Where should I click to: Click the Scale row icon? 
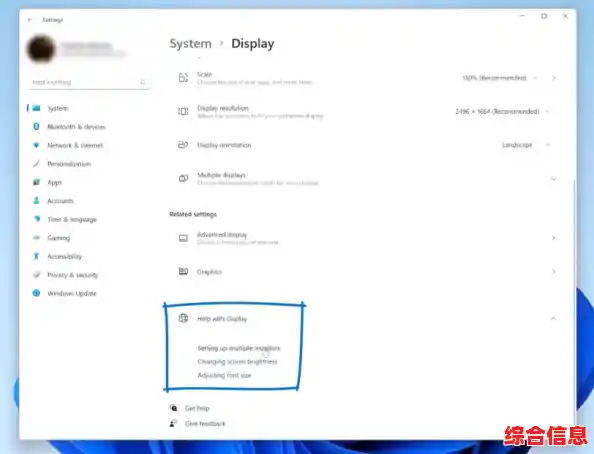[183, 78]
